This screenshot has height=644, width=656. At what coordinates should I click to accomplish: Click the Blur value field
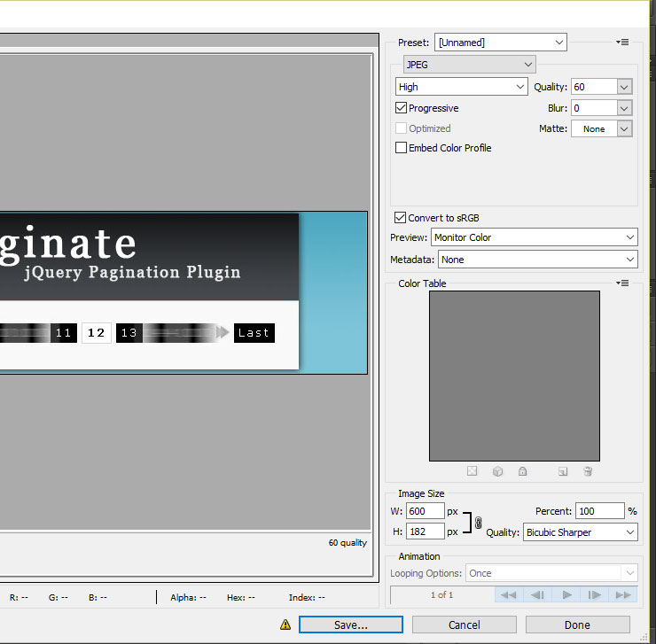(x=594, y=108)
